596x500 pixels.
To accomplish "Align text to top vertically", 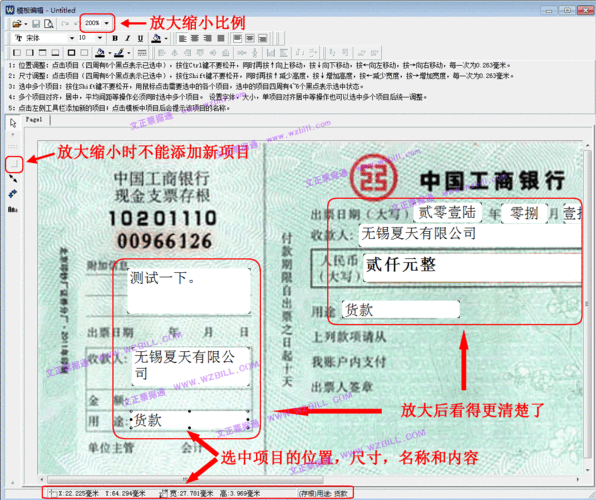I will [237, 38].
